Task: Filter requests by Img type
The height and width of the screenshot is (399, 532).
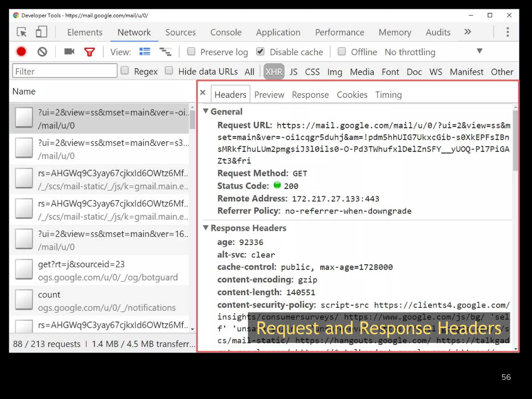Action: pyautogui.click(x=335, y=72)
